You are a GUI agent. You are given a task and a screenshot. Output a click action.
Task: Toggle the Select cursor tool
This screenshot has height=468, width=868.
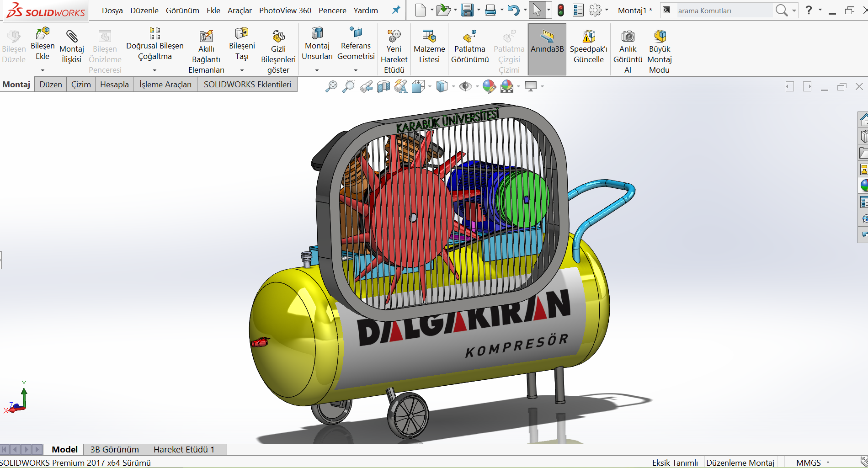coord(537,10)
